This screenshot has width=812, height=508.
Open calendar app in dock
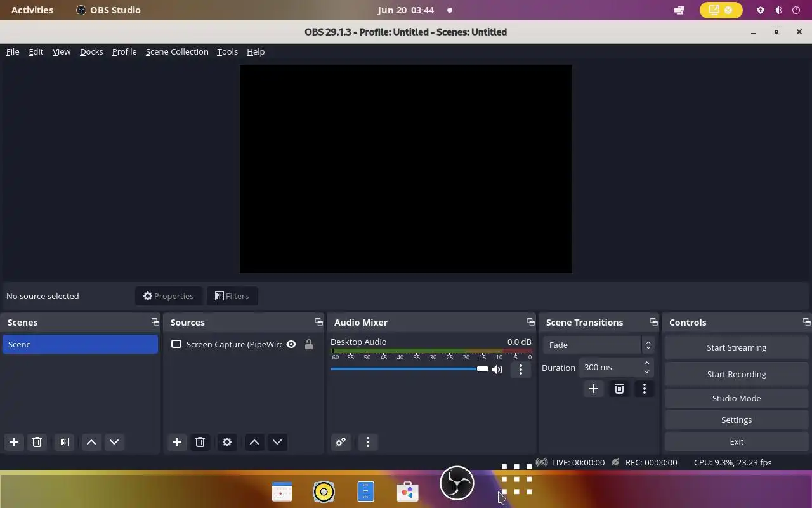click(x=282, y=491)
